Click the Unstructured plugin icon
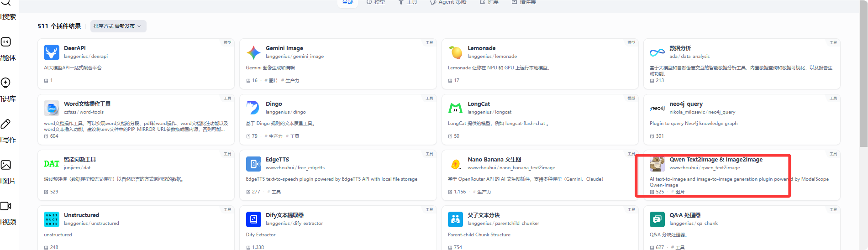The width and height of the screenshot is (868, 250). coord(52,219)
